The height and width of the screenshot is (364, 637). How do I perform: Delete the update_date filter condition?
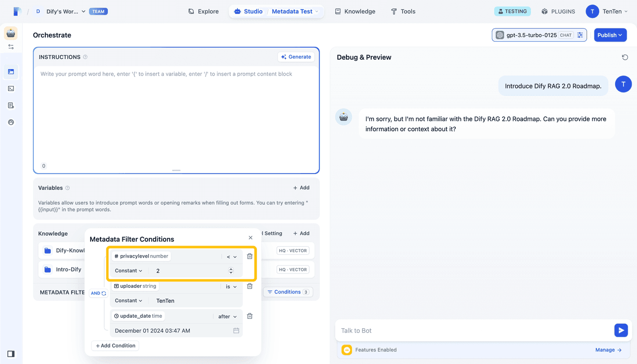250,316
